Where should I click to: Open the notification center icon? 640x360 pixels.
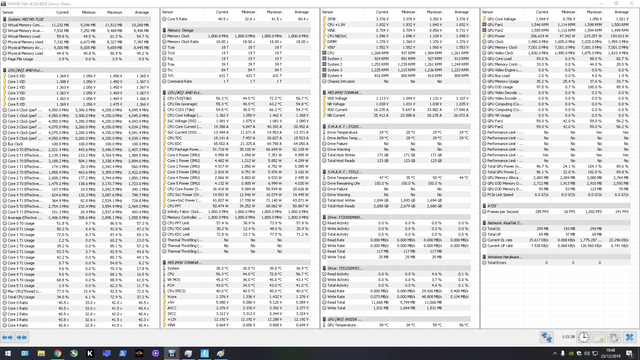coord(630,353)
